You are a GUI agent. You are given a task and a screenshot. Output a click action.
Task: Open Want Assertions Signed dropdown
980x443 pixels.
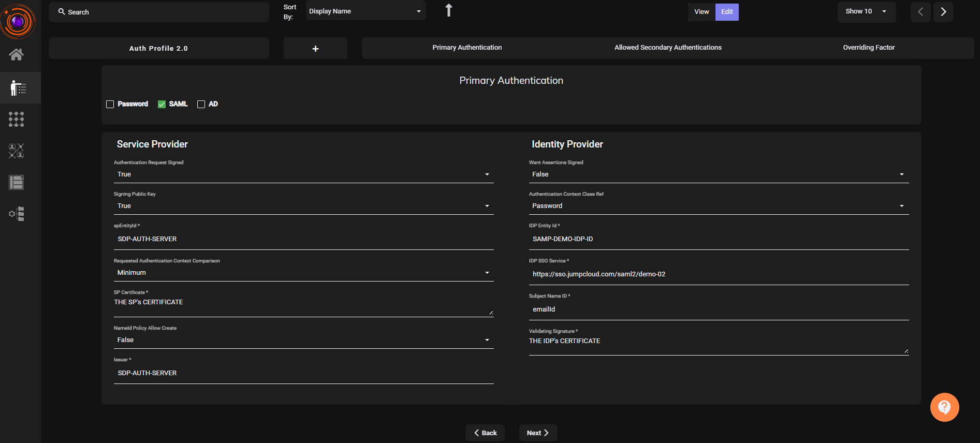pyautogui.click(x=719, y=174)
